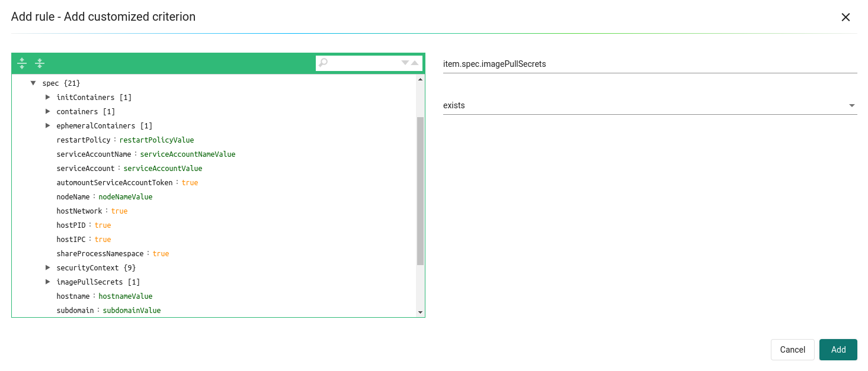Expand the containers node

click(48, 111)
